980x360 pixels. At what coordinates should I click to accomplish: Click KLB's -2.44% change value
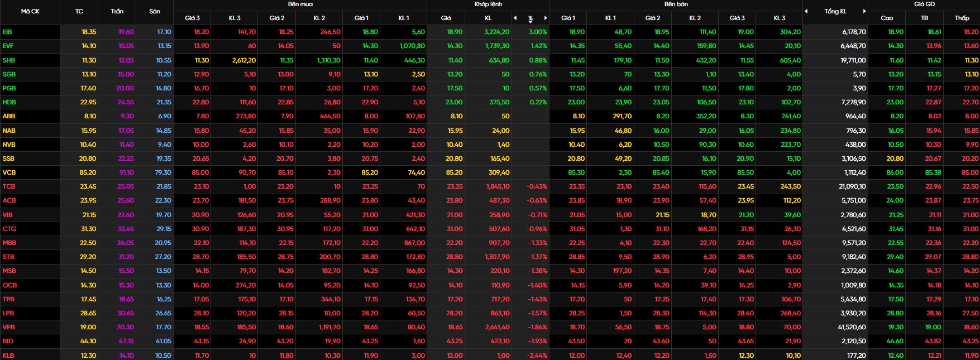[537, 356]
